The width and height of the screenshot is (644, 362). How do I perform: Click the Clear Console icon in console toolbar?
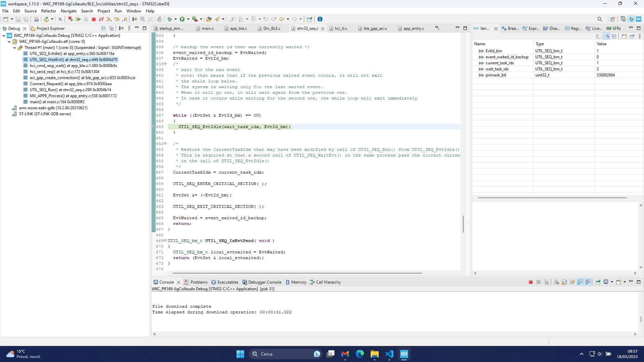[556, 282]
